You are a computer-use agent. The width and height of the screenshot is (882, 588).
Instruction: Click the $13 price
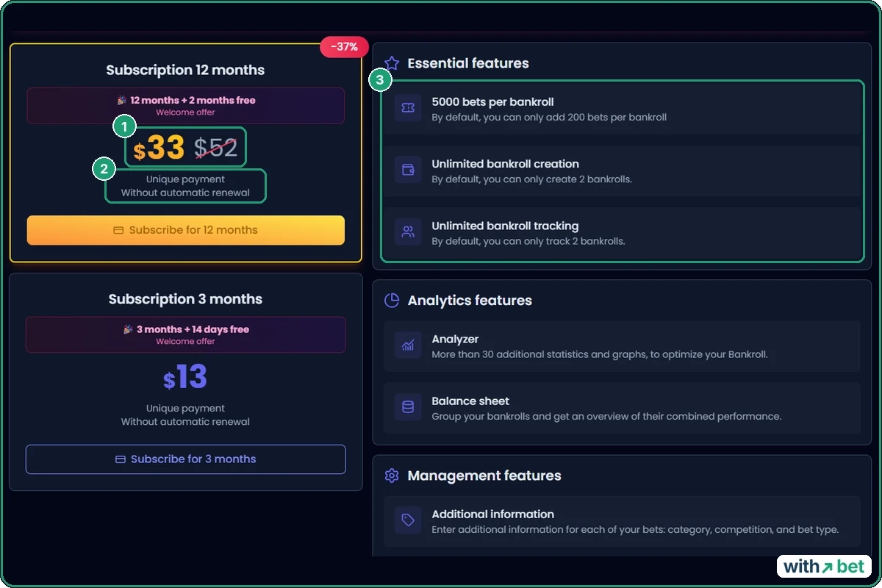[185, 378]
